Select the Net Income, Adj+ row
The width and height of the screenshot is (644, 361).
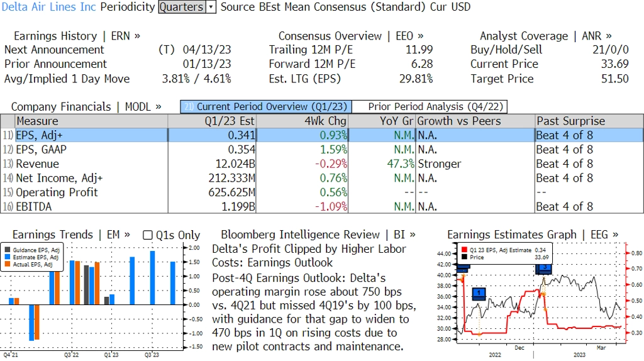pos(322,178)
